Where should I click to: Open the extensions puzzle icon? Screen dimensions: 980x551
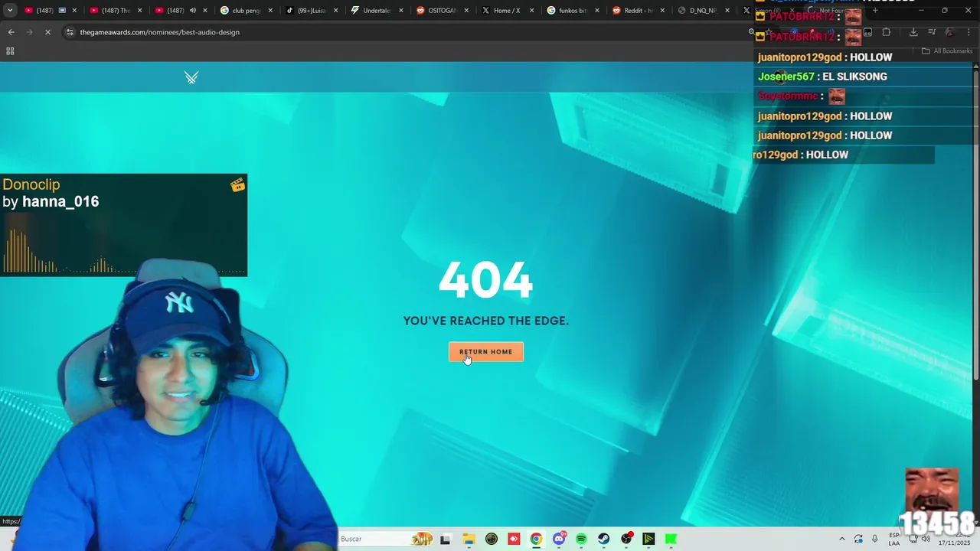887,32
